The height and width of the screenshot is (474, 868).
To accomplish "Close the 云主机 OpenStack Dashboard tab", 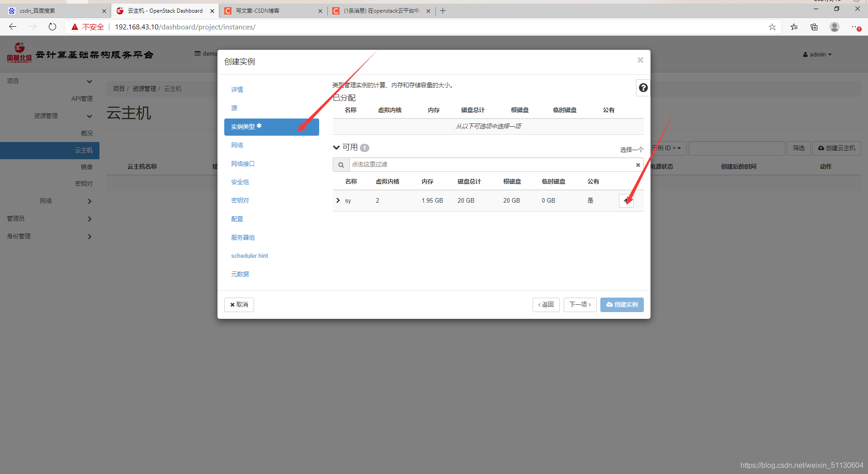I will pos(212,11).
